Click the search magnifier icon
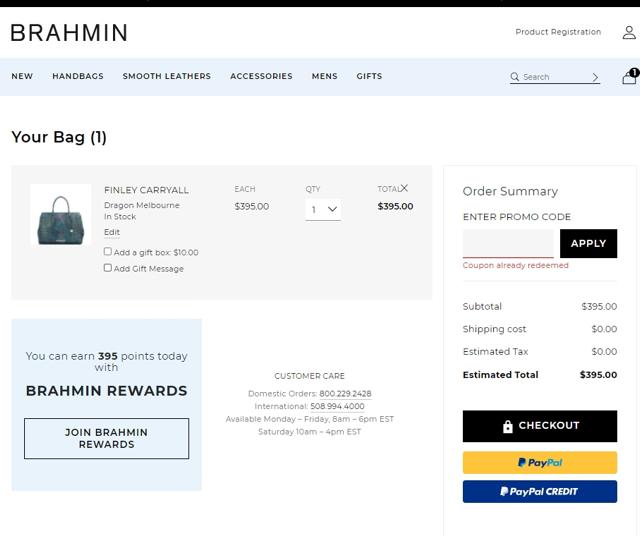Image resolution: width=640 pixels, height=536 pixels. point(515,77)
